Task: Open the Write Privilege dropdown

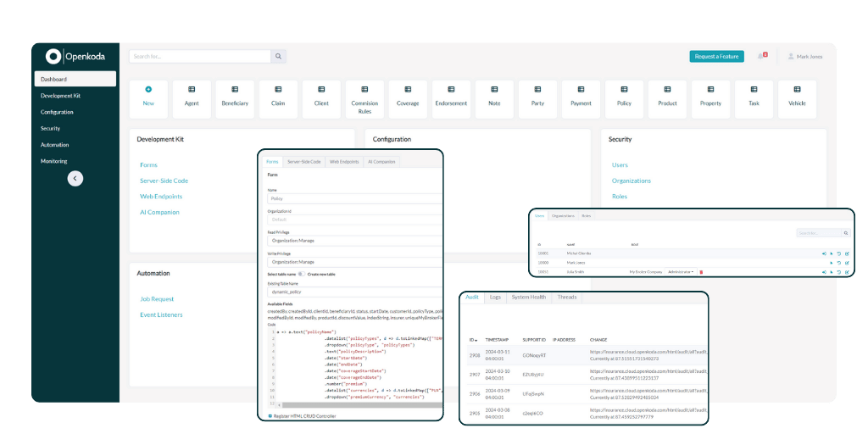Action: point(354,262)
